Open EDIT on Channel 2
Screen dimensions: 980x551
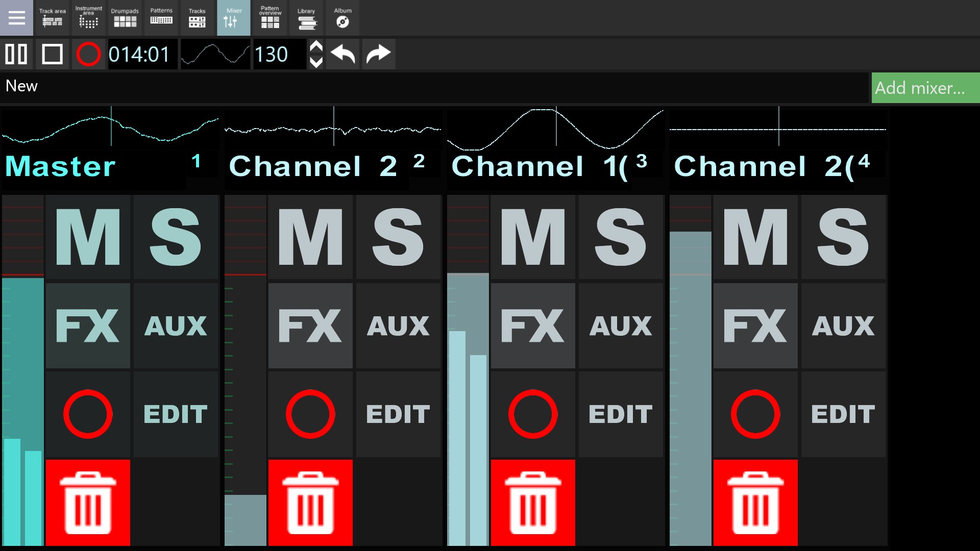point(398,413)
